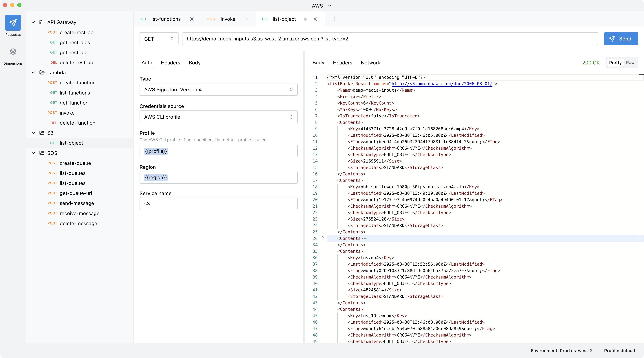Screen dimensions: 644x358
Task: Click the Service name input field
Action: click(218, 204)
